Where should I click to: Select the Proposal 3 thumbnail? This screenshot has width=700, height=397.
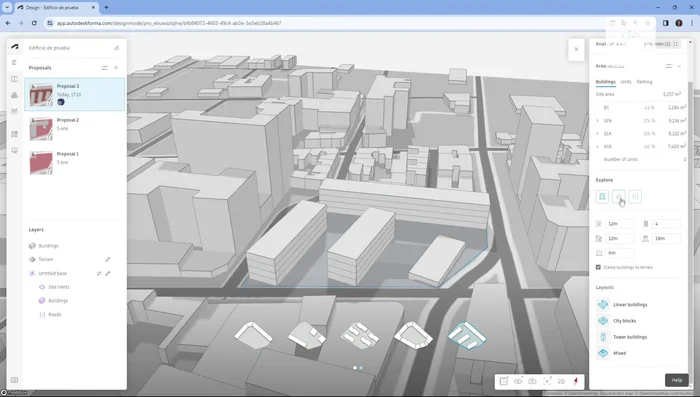click(41, 95)
